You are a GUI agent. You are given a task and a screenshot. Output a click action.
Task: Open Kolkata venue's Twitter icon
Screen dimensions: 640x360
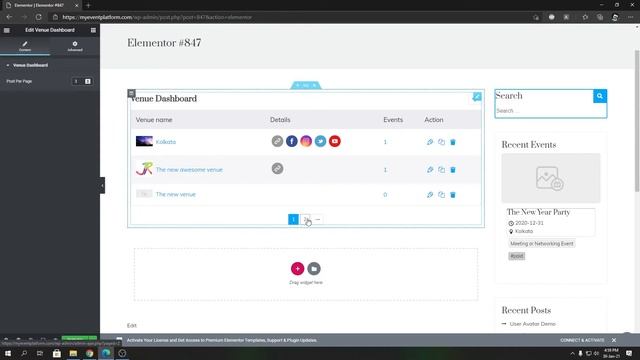coord(320,141)
